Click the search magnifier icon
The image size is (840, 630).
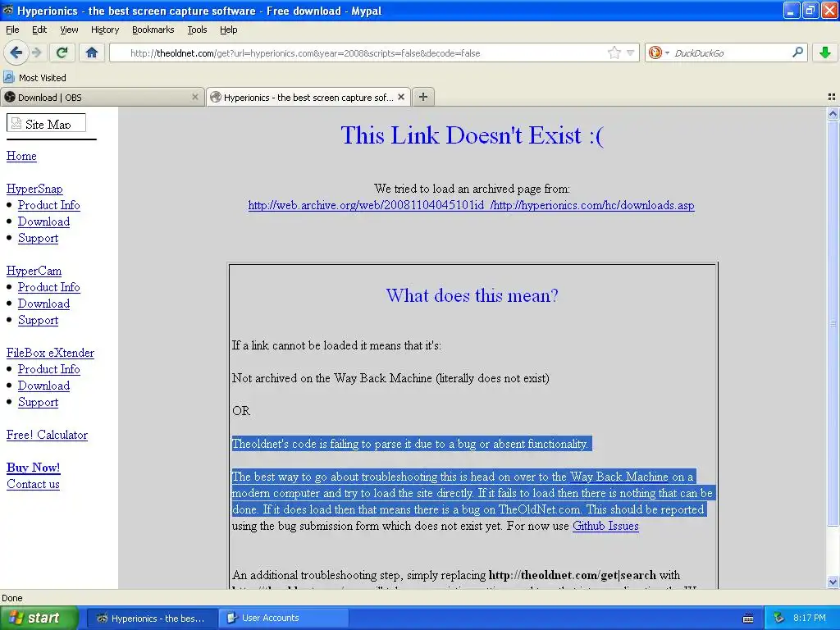(x=797, y=52)
